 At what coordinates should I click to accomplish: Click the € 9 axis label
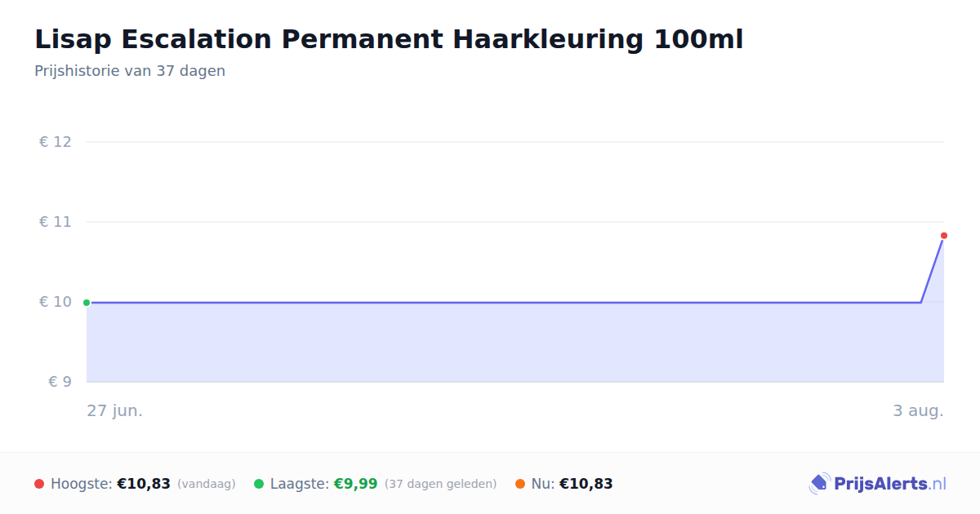pyautogui.click(x=60, y=382)
